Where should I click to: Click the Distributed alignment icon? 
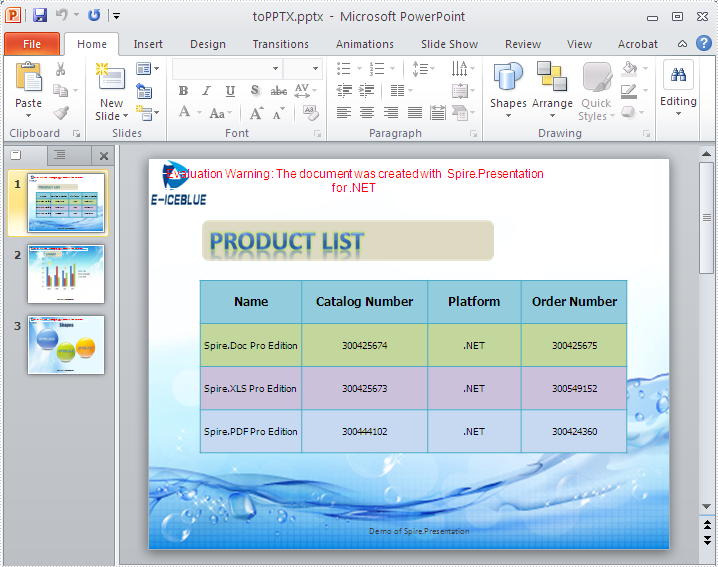point(438,113)
